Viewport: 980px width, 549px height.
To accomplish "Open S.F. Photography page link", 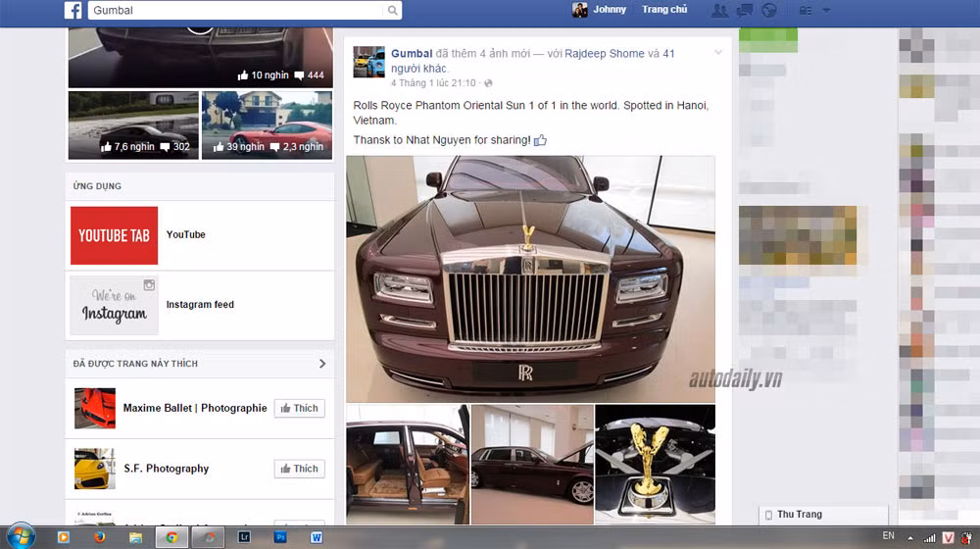I will point(167,469).
